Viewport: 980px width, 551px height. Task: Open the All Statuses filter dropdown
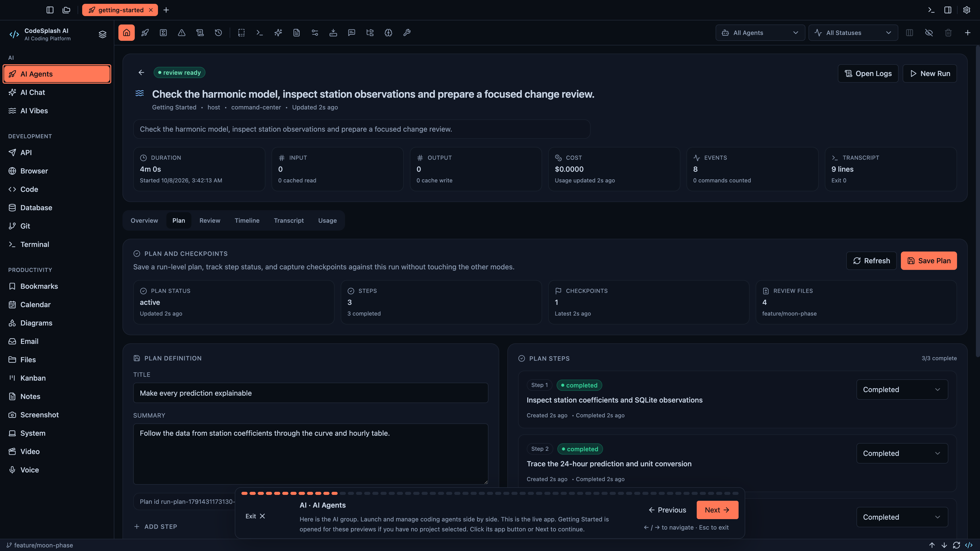853,33
